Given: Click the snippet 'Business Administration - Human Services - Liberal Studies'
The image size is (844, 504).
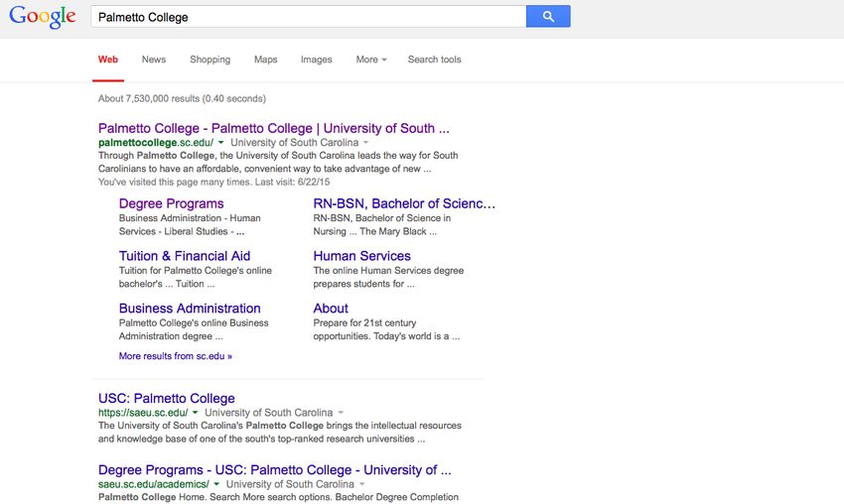Looking at the screenshot, I should 190,225.
